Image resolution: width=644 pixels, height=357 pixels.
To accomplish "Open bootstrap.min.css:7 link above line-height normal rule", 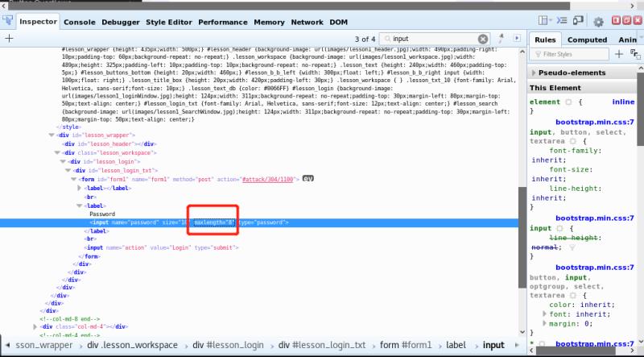I will point(595,218).
